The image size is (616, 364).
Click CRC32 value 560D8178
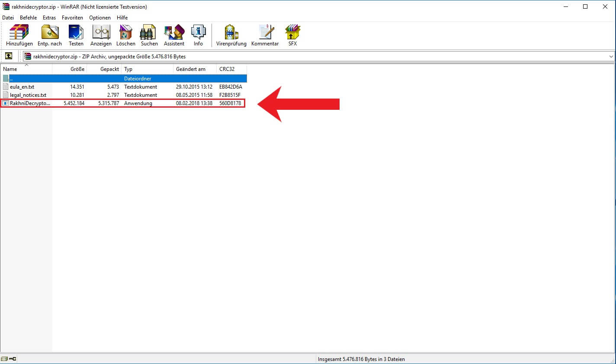(230, 103)
